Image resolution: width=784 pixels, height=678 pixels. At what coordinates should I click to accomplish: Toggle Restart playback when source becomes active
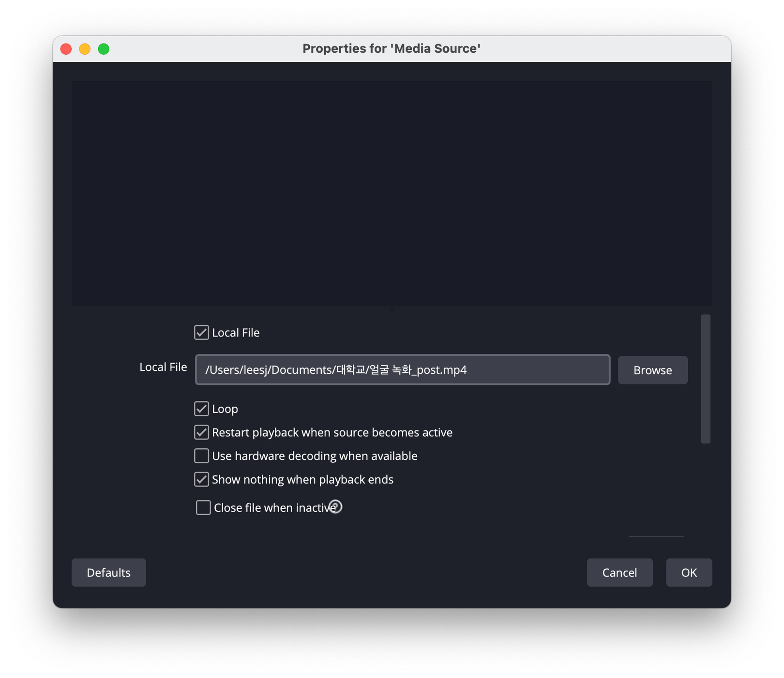tap(201, 432)
